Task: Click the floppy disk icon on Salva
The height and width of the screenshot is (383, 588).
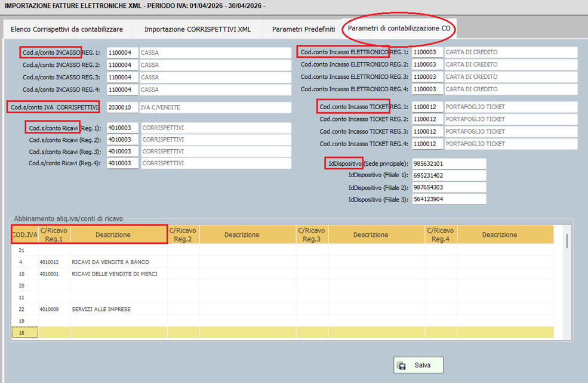Action: [x=402, y=365]
